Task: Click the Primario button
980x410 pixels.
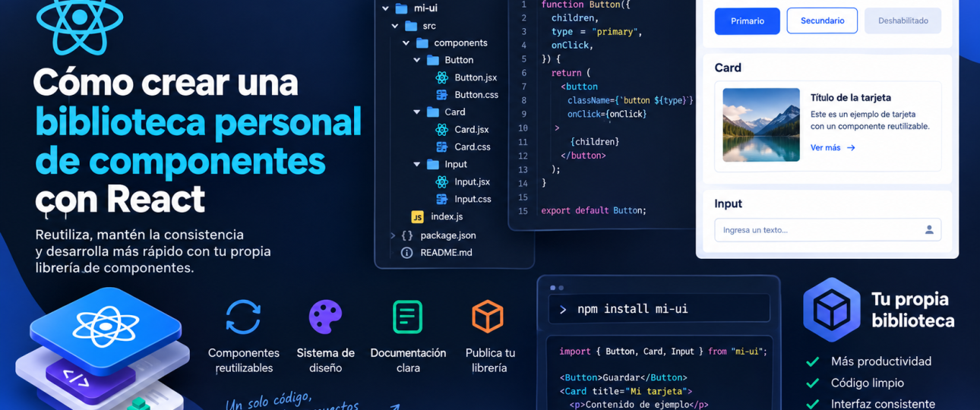Action: click(x=748, y=21)
